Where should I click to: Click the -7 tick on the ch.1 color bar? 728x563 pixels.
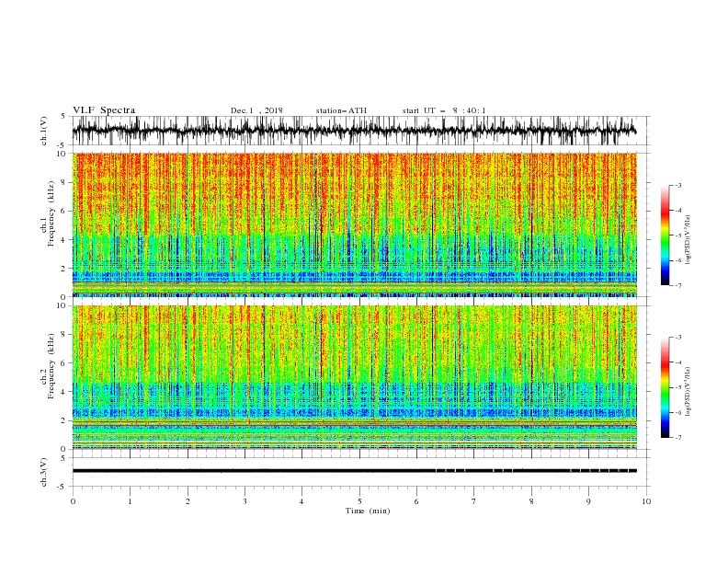[677, 285]
